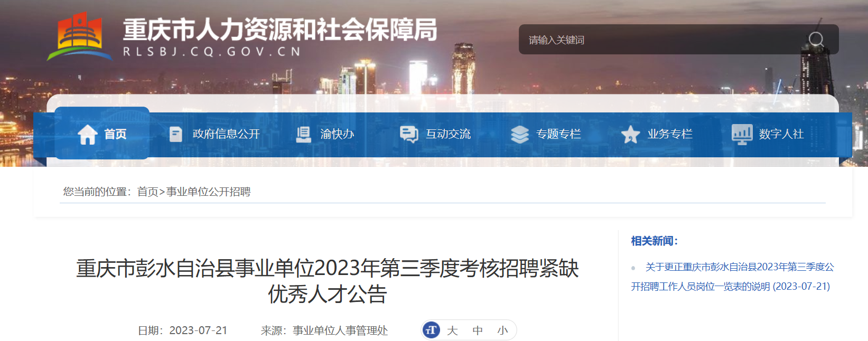Viewport: 868px width, 341px height.
Task: Set font size to 小
Action: point(502,330)
